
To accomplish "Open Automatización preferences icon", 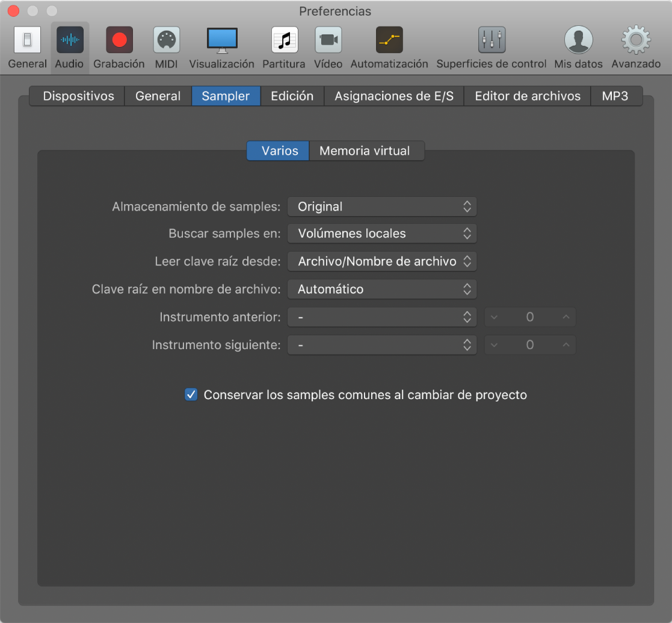I will coord(389,40).
